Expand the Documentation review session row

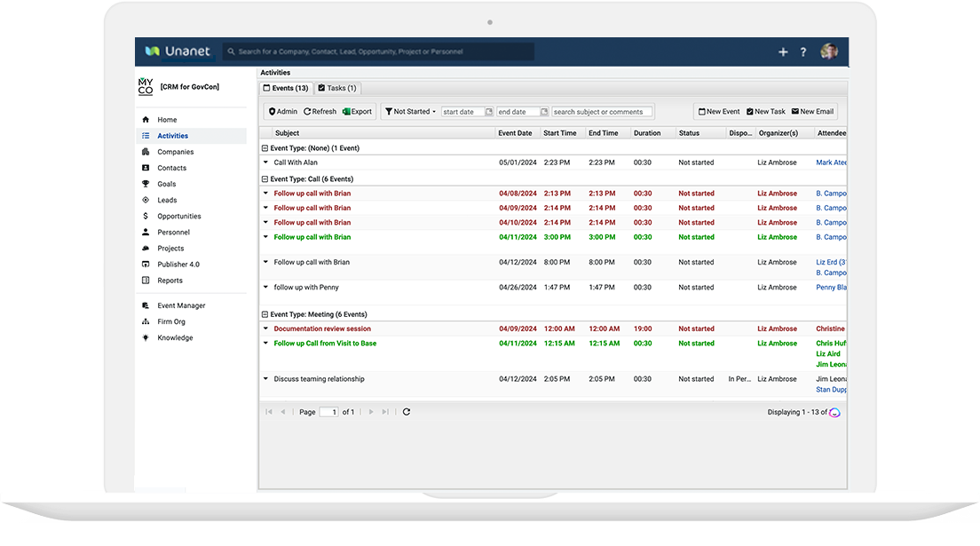pyautogui.click(x=265, y=328)
